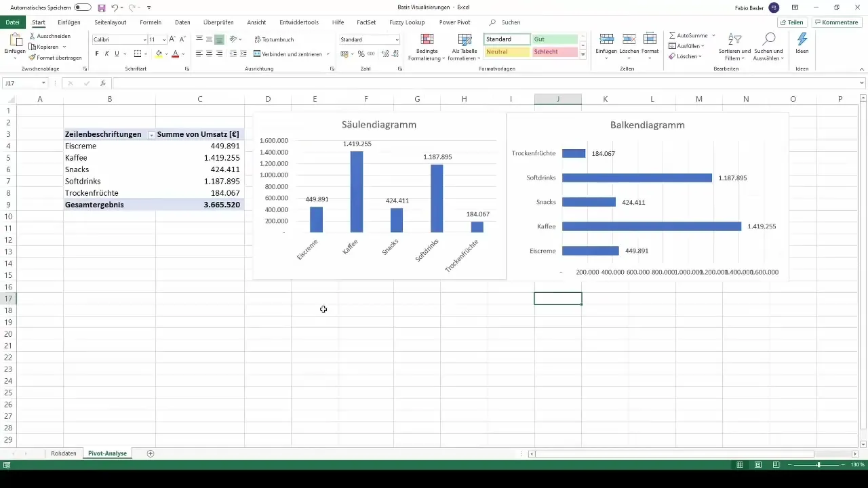
Task: Apply Gut cell style
Action: (x=554, y=39)
